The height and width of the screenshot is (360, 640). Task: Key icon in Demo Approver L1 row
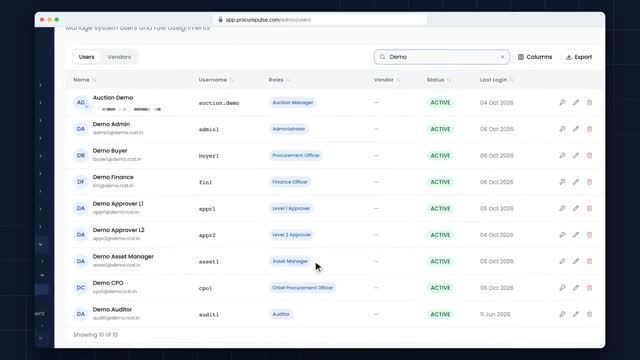pos(562,208)
